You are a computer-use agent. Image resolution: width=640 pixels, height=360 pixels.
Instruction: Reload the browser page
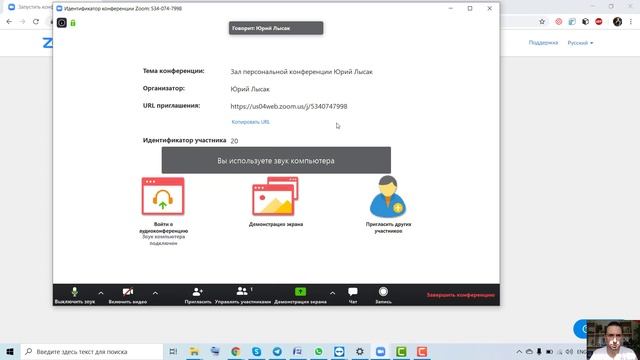click(x=36, y=22)
